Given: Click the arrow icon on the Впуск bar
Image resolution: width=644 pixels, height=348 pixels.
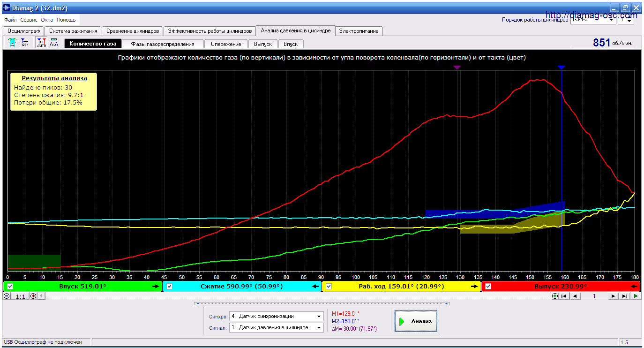Looking at the screenshot, I should click(x=155, y=286).
